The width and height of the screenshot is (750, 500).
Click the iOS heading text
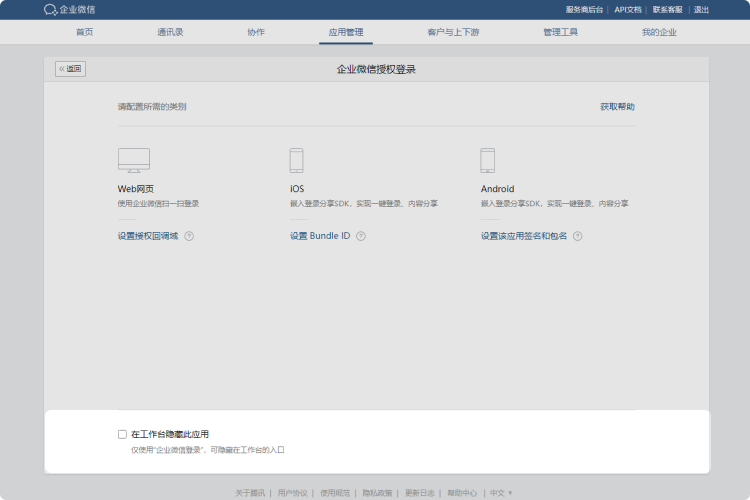(297, 189)
